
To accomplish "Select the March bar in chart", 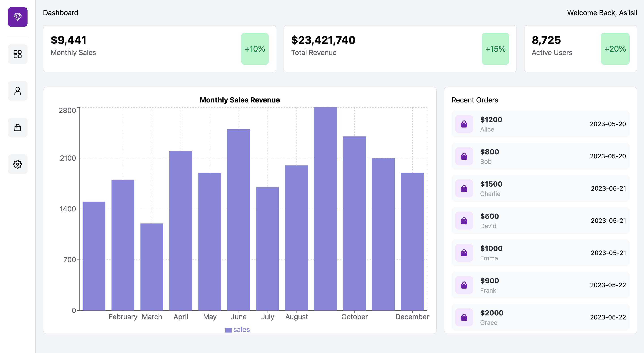I will click(152, 267).
